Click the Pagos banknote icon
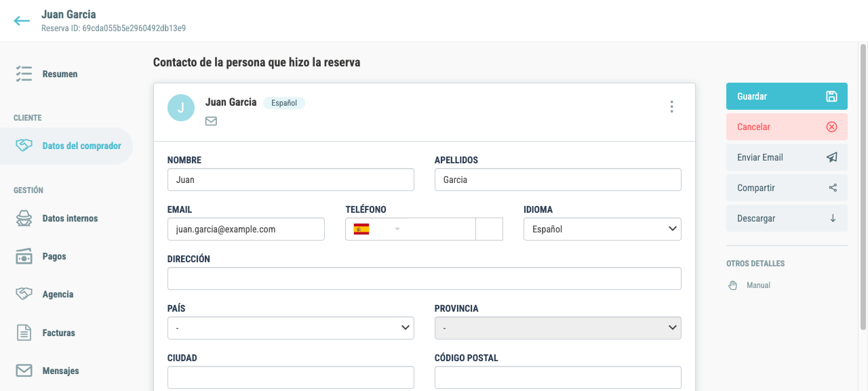Viewport: 868px width, 391px height. [x=24, y=256]
